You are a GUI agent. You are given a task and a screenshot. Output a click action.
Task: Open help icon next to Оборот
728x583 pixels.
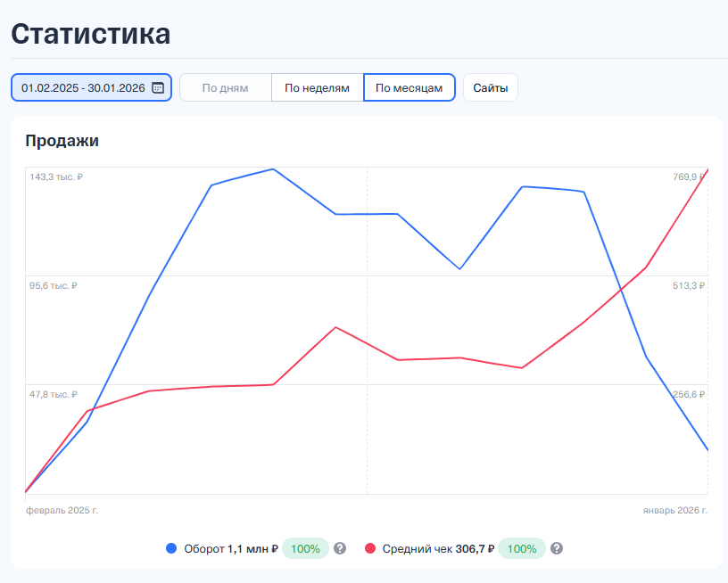tap(340, 548)
